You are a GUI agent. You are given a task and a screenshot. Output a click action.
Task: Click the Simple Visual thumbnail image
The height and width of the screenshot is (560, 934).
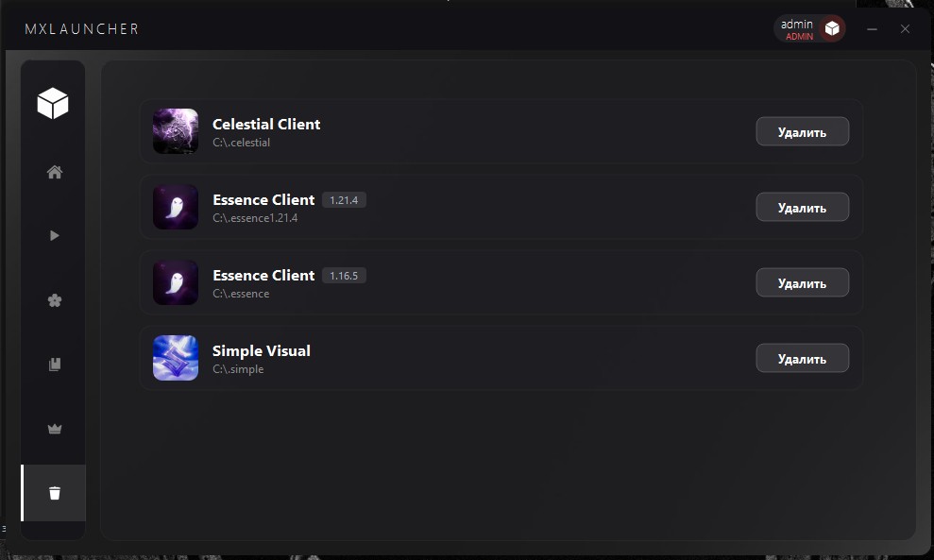point(176,358)
